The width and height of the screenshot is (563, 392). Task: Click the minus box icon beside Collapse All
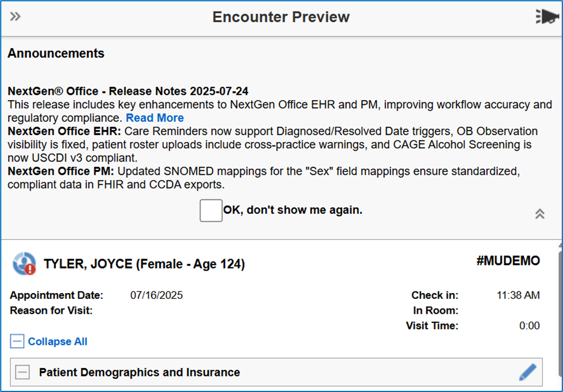[17, 341]
